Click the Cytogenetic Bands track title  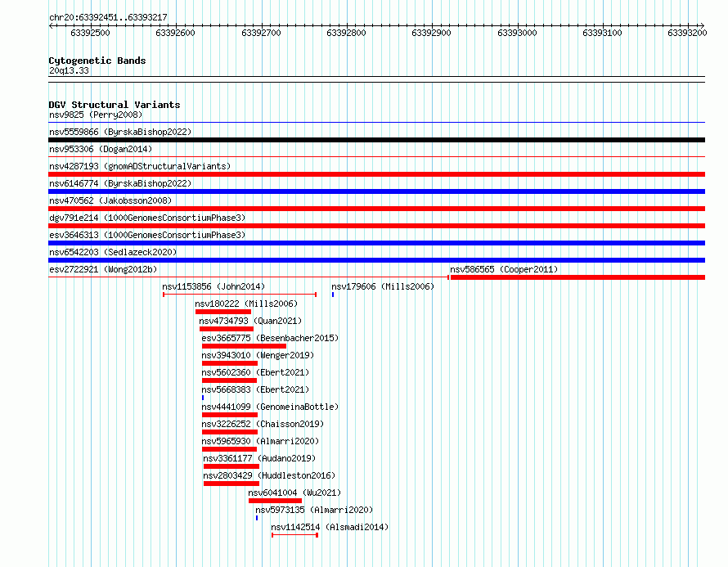97,61
